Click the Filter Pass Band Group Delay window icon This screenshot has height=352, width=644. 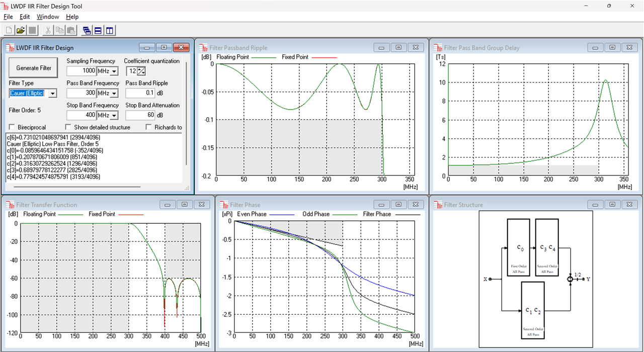click(x=438, y=48)
